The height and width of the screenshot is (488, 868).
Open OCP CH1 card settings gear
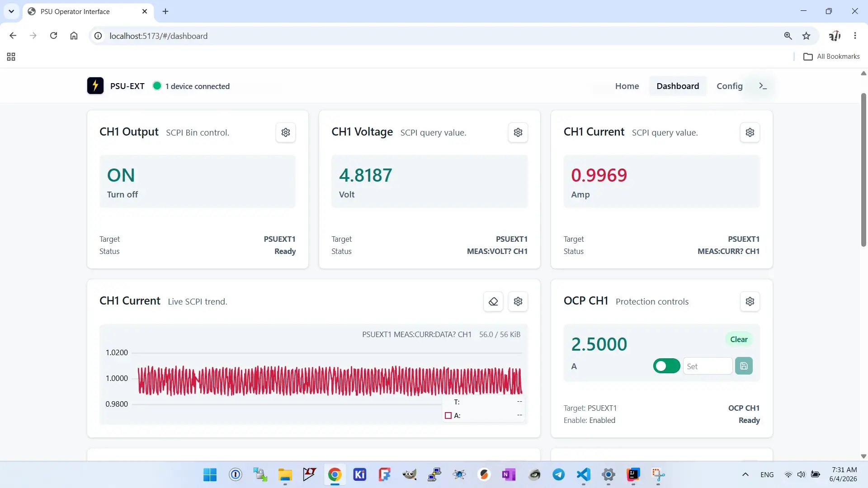pyautogui.click(x=750, y=301)
